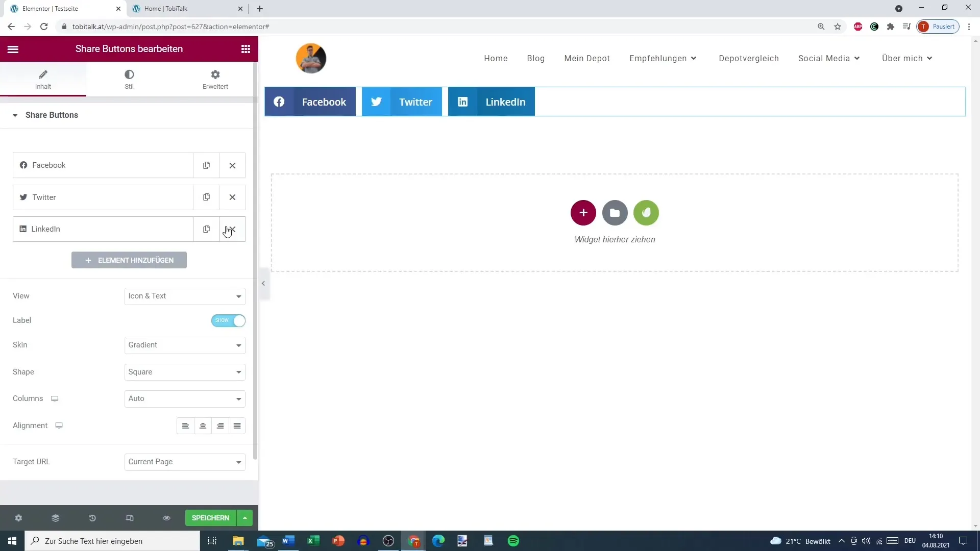Image resolution: width=980 pixels, height=551 pixels.
Task: Bookmark this page with star icon
Action: click(838, 27)
